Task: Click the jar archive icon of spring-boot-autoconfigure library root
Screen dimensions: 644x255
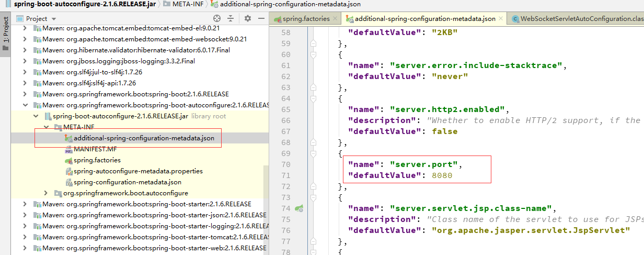Action: tap(47, 116)
